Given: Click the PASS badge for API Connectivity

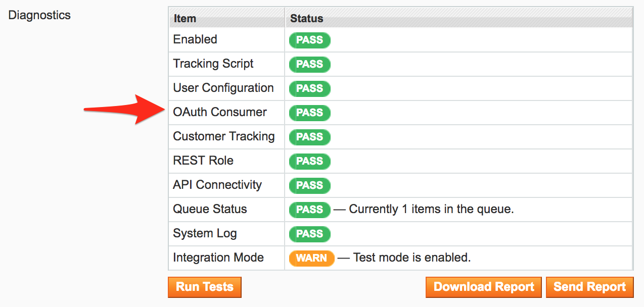Looking at the screenshot, I should (x=309, y=186).
